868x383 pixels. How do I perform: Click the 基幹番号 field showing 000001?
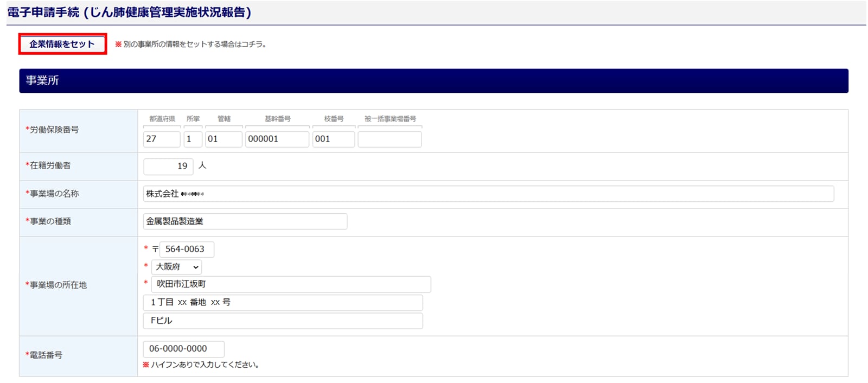point(277,139)
